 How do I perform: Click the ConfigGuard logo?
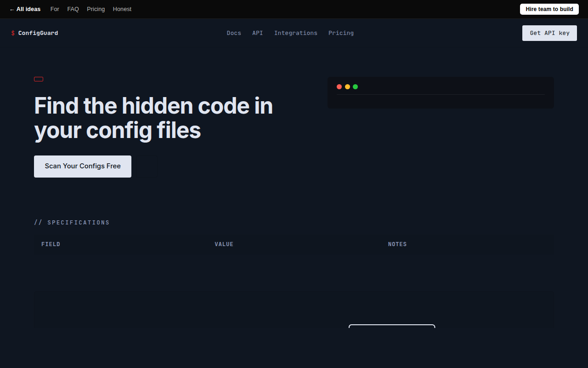[x=35, y=33]
